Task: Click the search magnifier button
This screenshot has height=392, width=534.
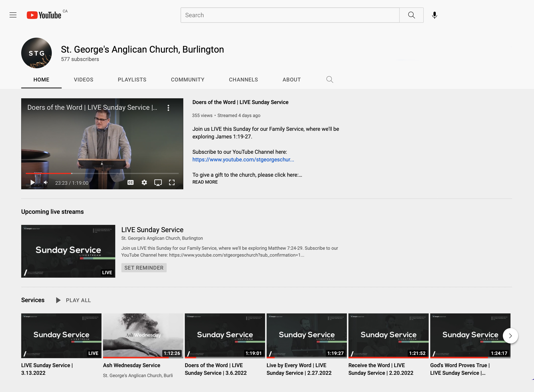Action: [411, 15]
